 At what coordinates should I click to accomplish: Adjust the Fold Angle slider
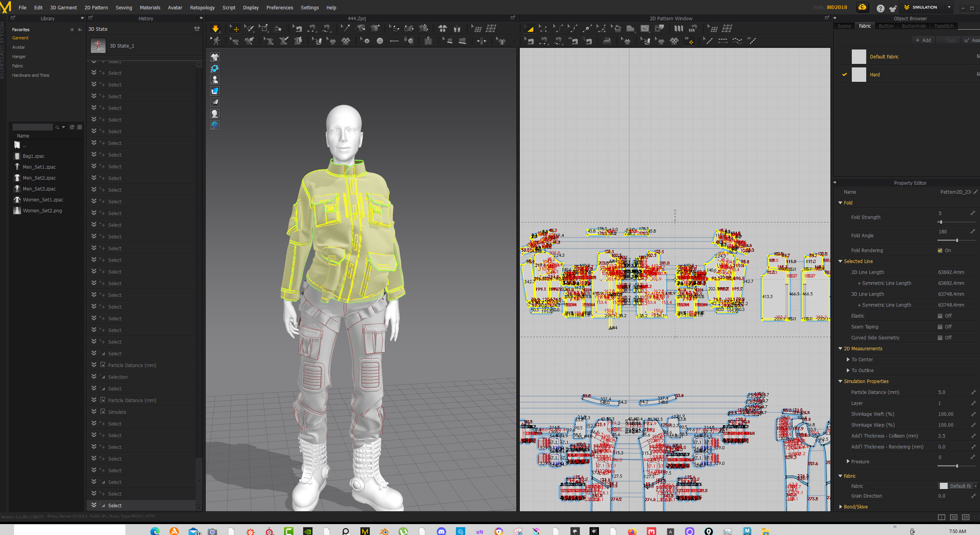[x=957, y=240]
